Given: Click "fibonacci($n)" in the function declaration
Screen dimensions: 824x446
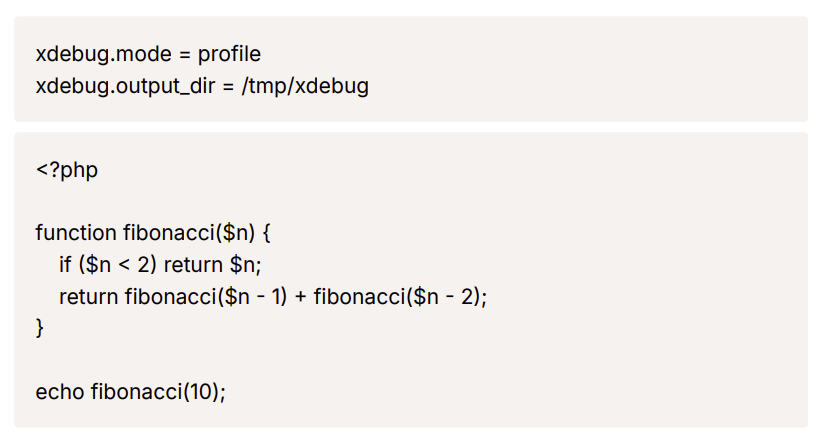Looking at the screenshot, I should coord(189,233).
